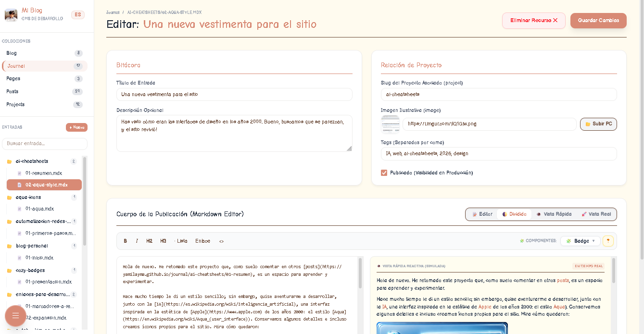
Task: Click the Mi Blog avatar image
Action: point(11,15)
